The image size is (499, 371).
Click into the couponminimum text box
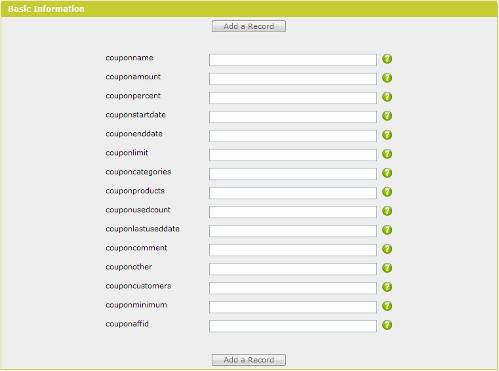[293, 307]
